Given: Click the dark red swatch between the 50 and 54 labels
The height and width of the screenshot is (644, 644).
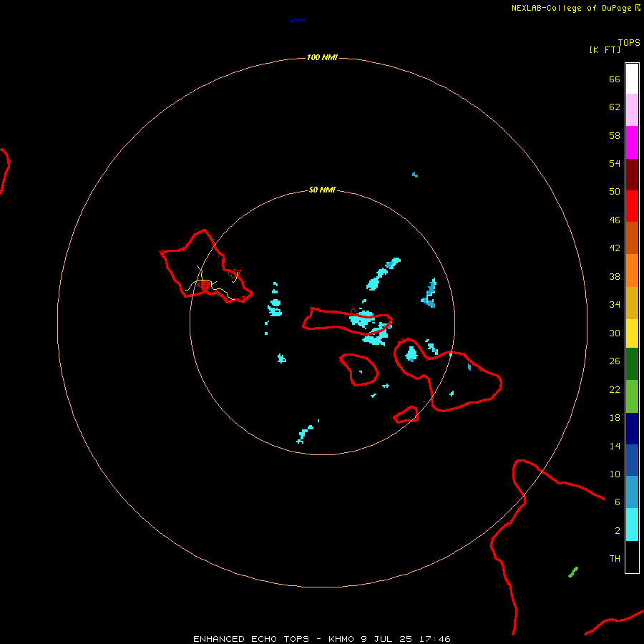Looking at the screenshot, I should click(x=632, y=175).
